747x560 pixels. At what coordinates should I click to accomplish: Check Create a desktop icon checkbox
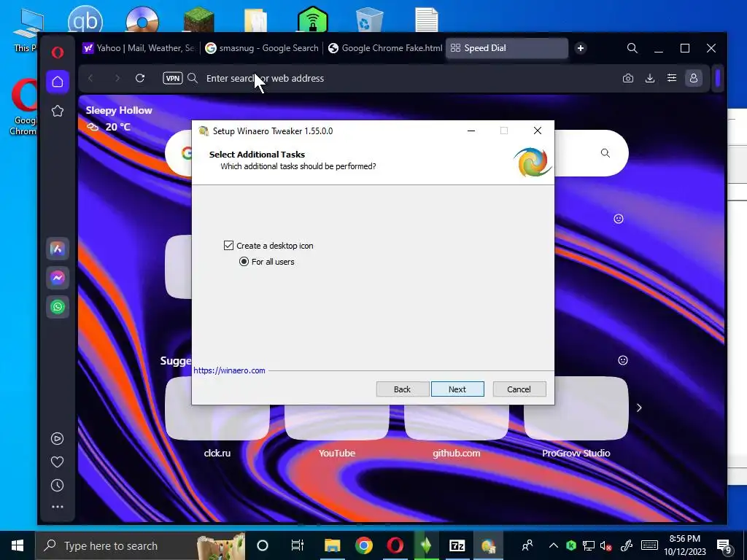pos(228,246)
